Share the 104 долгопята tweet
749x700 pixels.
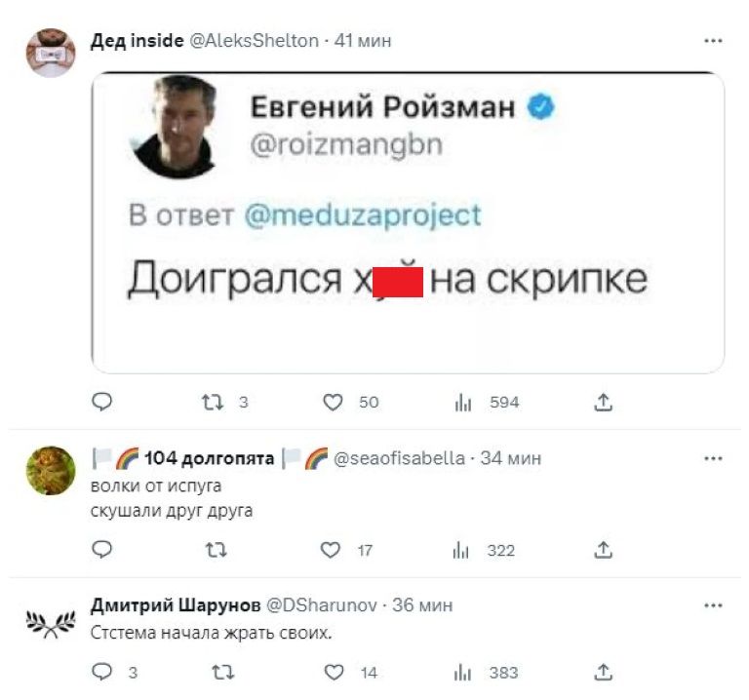coord(603,550)
